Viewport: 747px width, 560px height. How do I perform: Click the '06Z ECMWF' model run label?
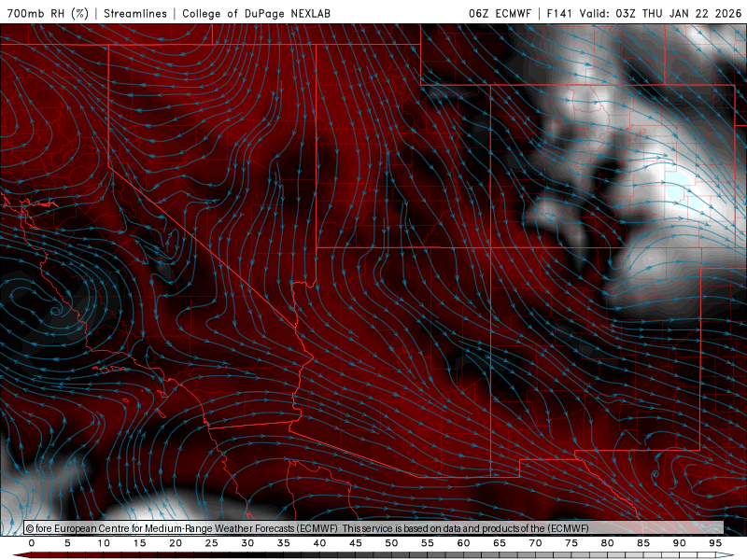pos(500,13)
